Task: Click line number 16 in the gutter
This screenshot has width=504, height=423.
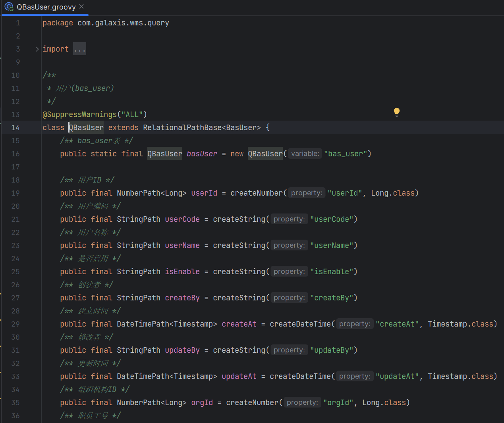Action: [15, 154]
